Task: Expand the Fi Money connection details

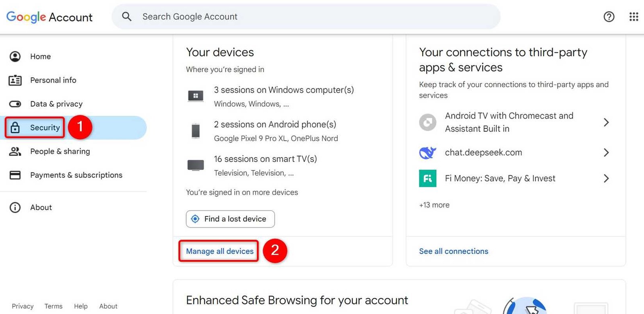Action: (x=606, y=178)
